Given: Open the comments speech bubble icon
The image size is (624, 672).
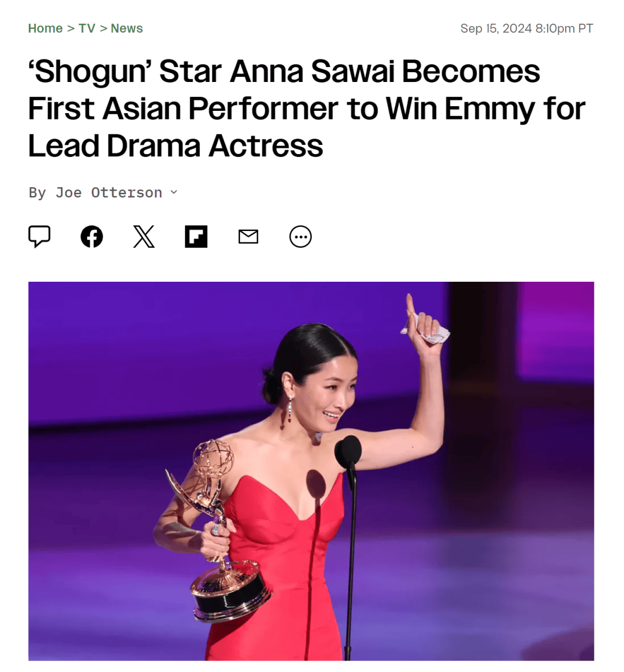Looking at the screenshot, I should tap(39, 237).
